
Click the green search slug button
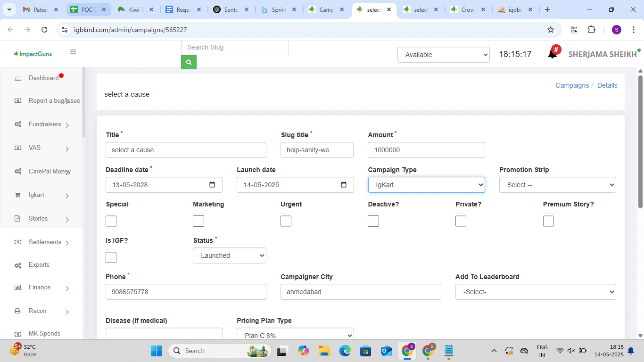coord(189,62)
